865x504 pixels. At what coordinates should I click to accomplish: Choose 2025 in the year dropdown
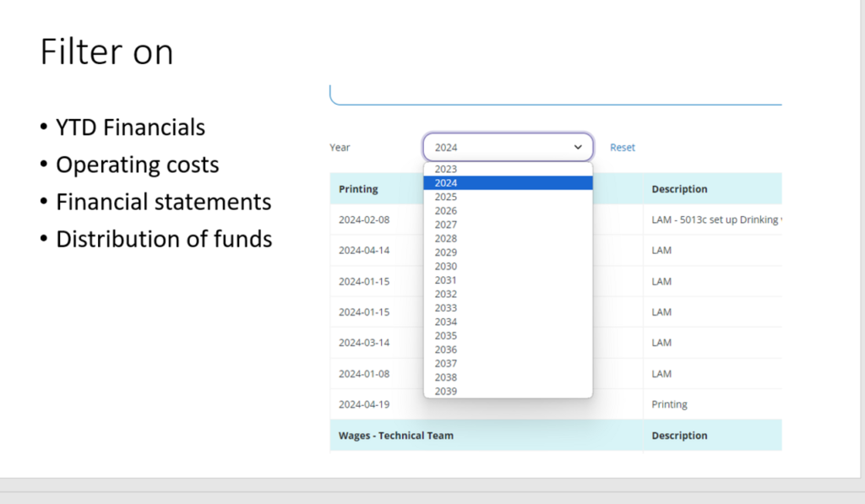[446, 197]
